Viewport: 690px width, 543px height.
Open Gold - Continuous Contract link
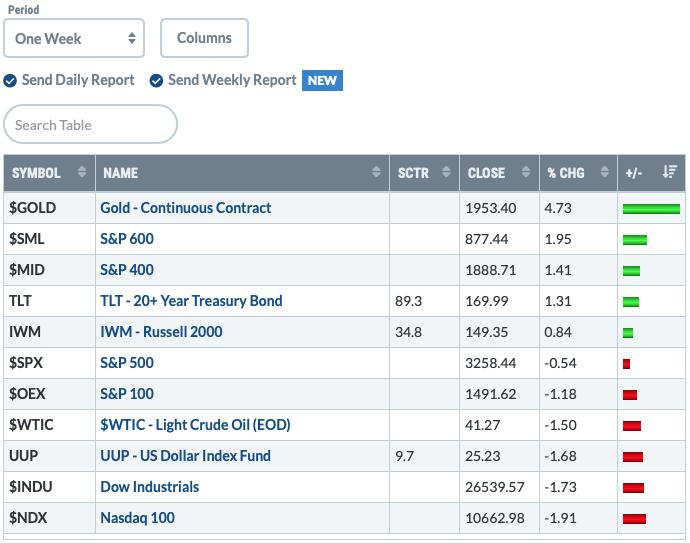pos(186,208)
